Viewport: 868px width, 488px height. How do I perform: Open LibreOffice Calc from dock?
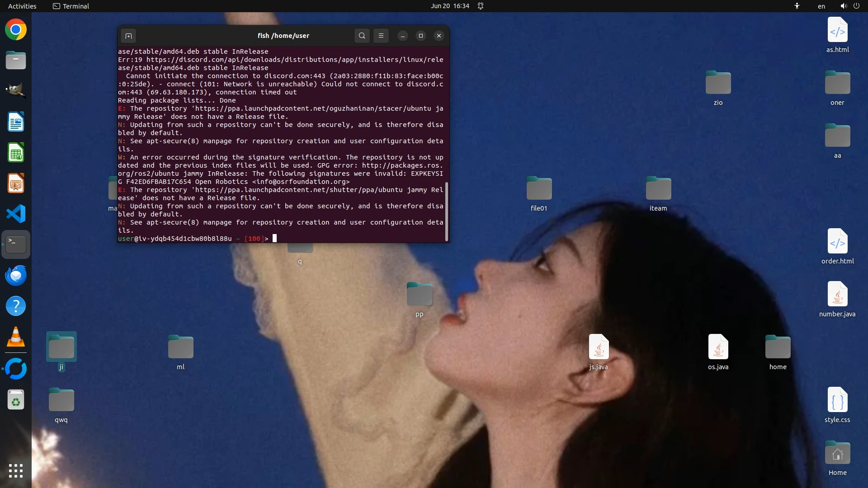click(16, 153)
